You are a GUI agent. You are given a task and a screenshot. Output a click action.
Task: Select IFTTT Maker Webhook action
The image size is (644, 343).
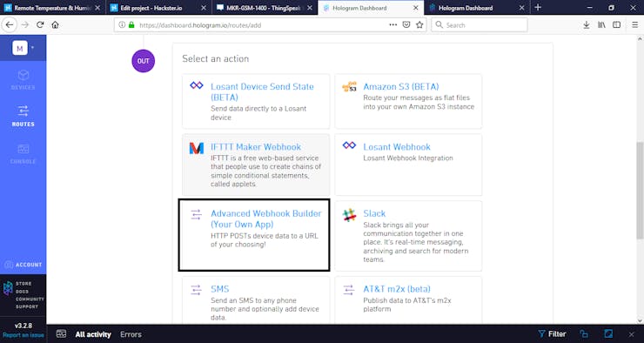256,165
